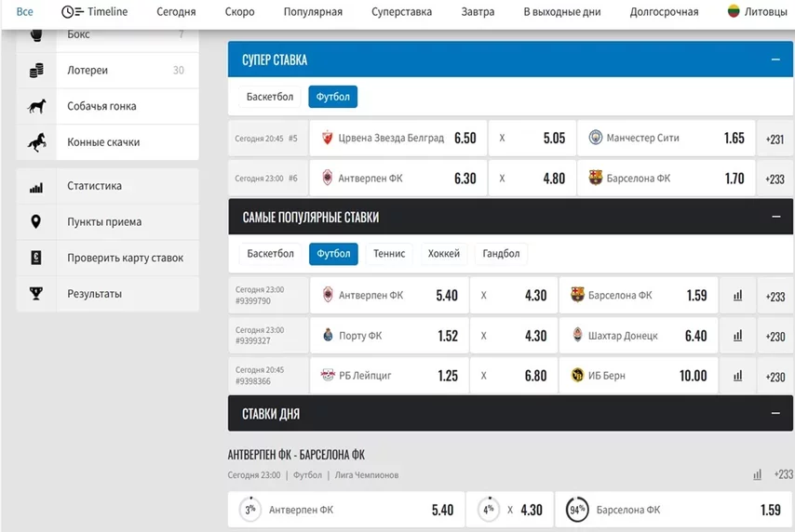Click the Порту ФК crest
Screen dimensions: 795x532
click(x=328, y=335)
